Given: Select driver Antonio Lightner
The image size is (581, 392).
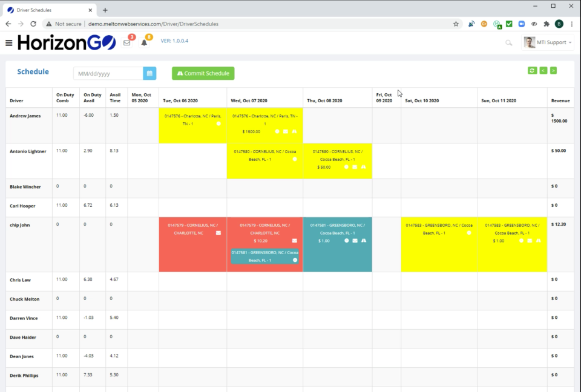Looking at the screenshot, I should [28, 152].
